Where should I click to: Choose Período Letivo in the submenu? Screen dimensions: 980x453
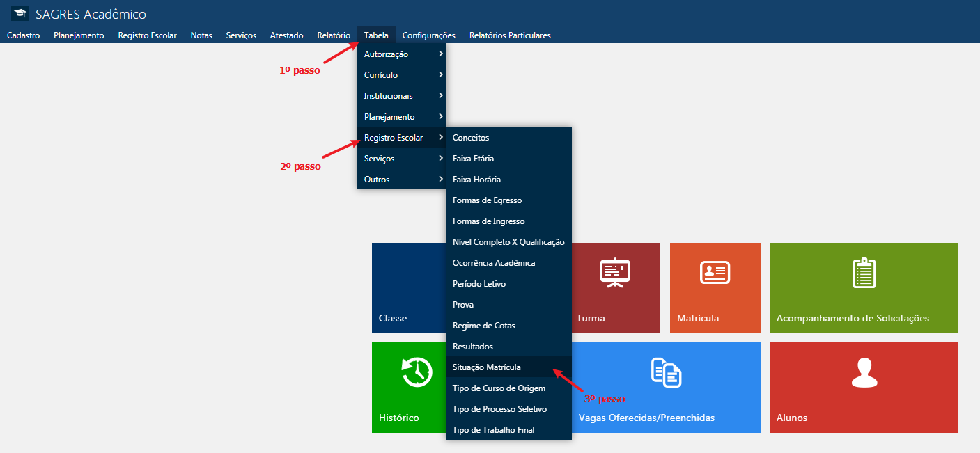click(x=479, y=284)
